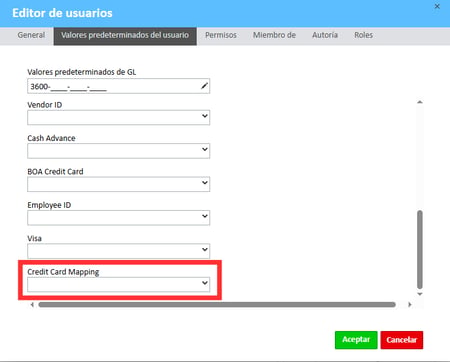This screenshot has height=362, width=450.
Task: Expand the BOA Credit Card dropdown
Action: tap(118, 184)
